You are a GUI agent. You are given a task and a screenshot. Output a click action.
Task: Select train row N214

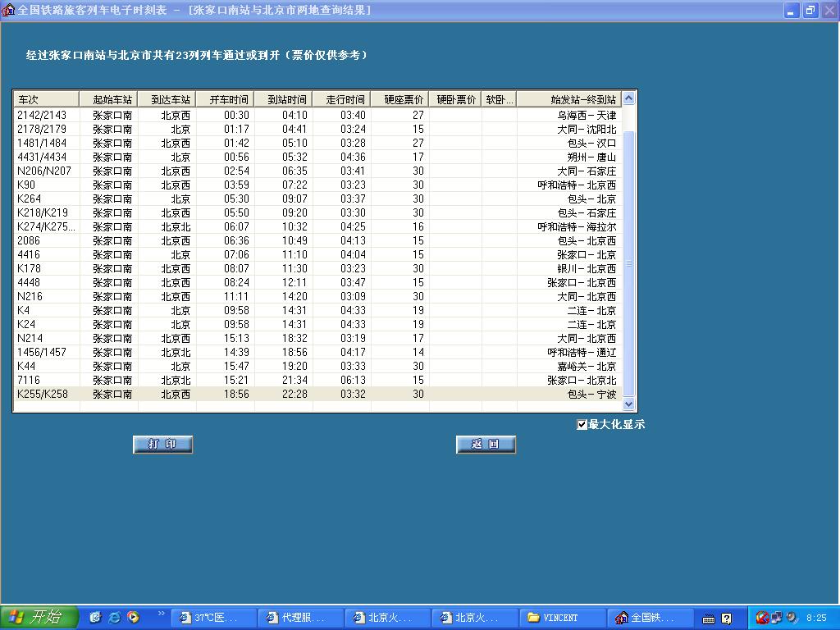pos(317,338)
